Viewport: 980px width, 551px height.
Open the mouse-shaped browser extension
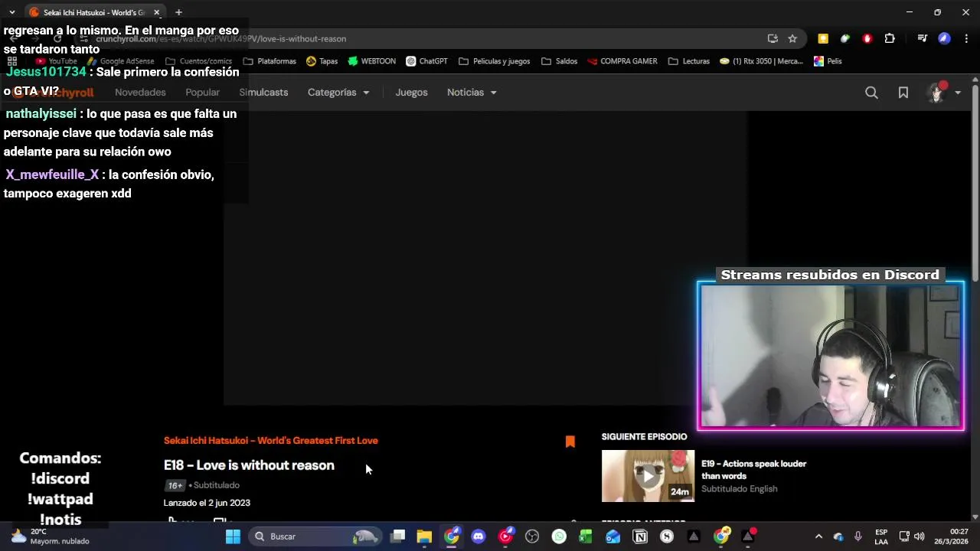click(845, 39)
